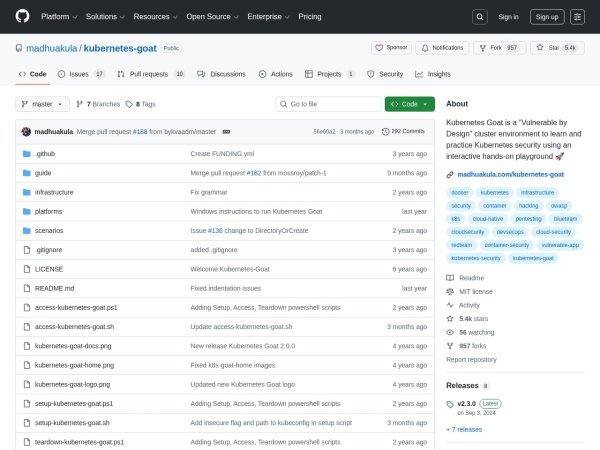Open the search magnifier in the header
The height and width of the screenshot is (450, 600).
click(479, 17)
